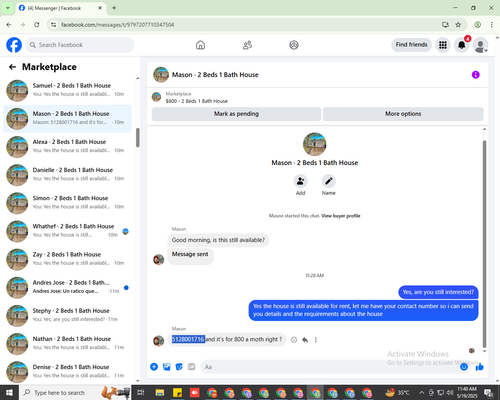Open the Facebook menu grid icon
This screenshot has width=500, height=400.
pos(443,45)
